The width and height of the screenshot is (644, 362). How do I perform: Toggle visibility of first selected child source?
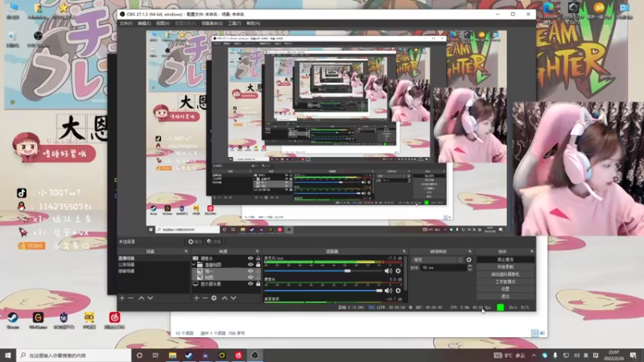click(250, 271)
